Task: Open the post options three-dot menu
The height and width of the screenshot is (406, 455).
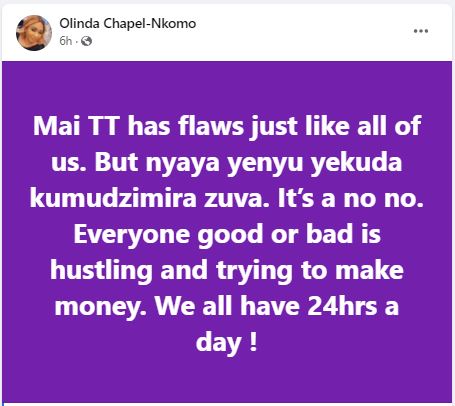Action: [x=421, y=31]
